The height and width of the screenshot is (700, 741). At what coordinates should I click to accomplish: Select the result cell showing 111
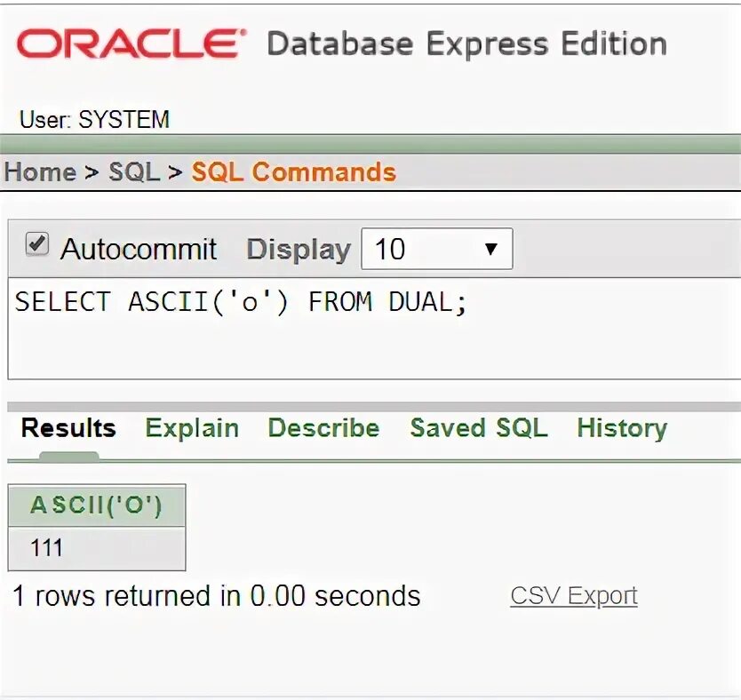[x=96, y=548]
